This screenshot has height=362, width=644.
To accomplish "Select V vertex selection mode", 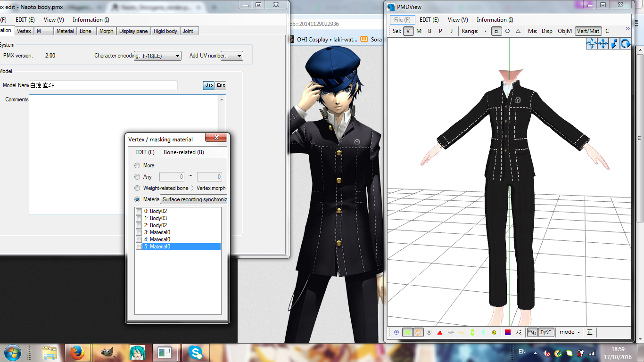I will pyautogui.click(x=408, y=31).
